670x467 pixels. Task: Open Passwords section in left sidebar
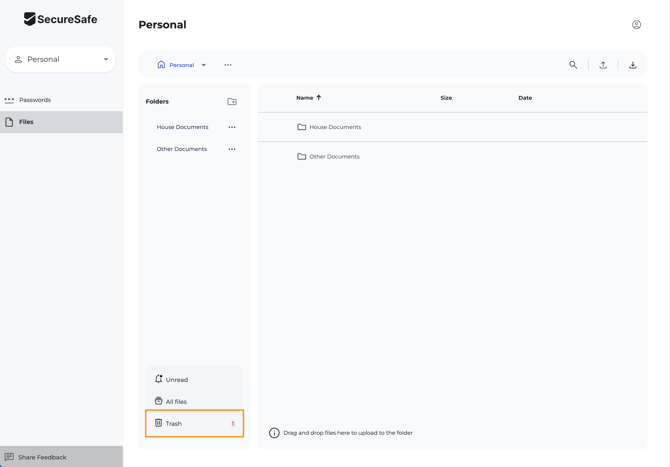pyautogui.click(x=35, y=100)
